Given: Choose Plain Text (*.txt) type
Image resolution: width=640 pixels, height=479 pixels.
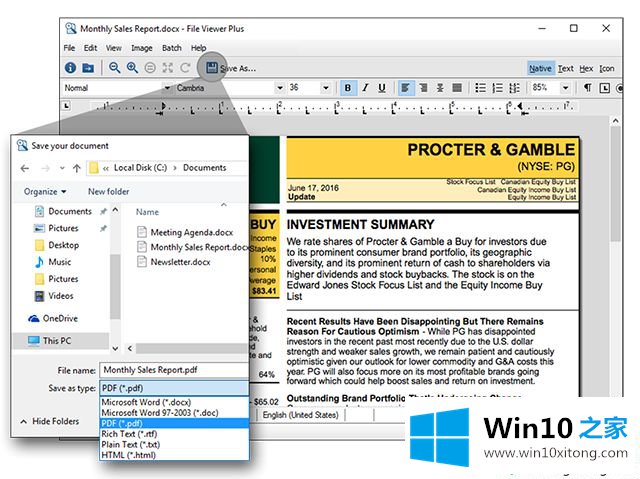Looking at the screenshot, I should tap(174, 444).
